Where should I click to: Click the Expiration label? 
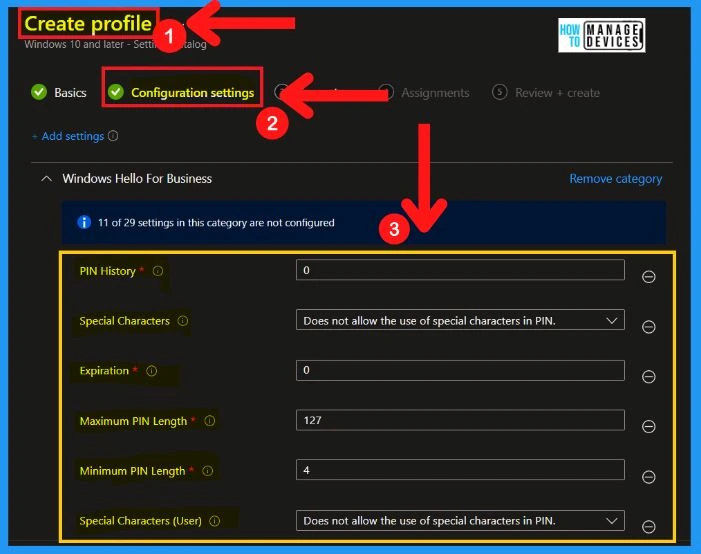point(104,371)
